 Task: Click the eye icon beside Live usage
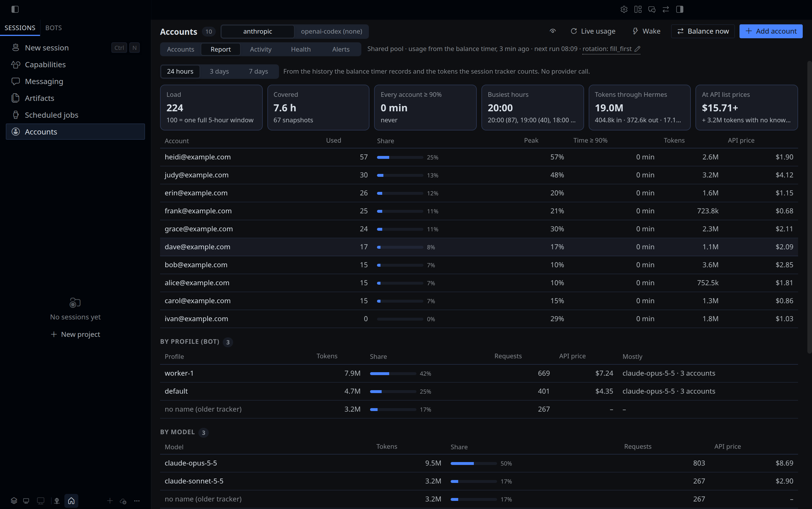point(553,31)
